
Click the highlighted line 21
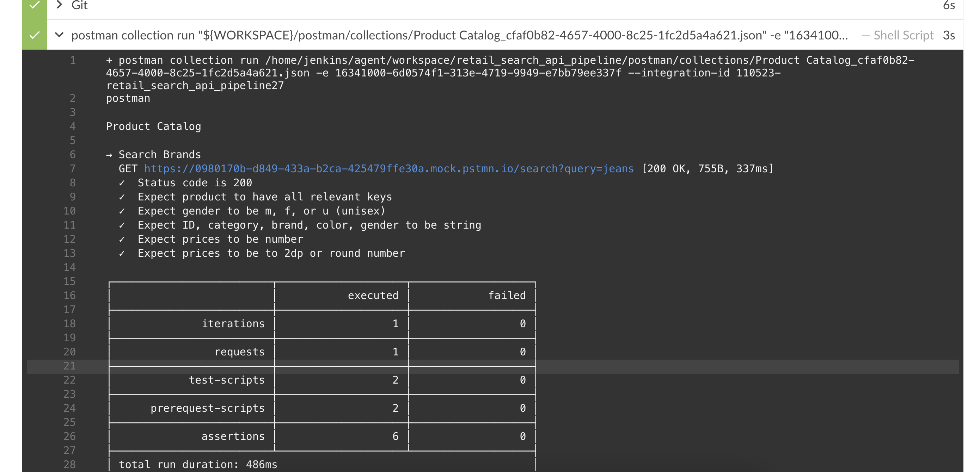point(69,366)
